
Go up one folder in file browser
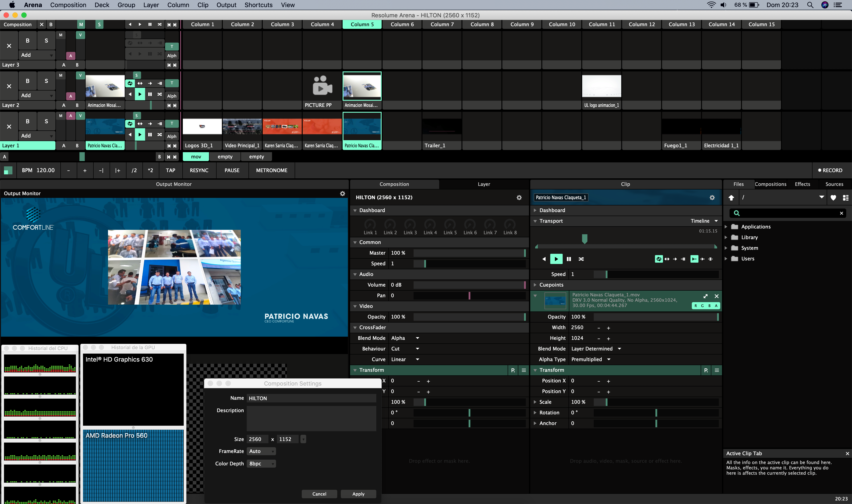coord(731,198)
